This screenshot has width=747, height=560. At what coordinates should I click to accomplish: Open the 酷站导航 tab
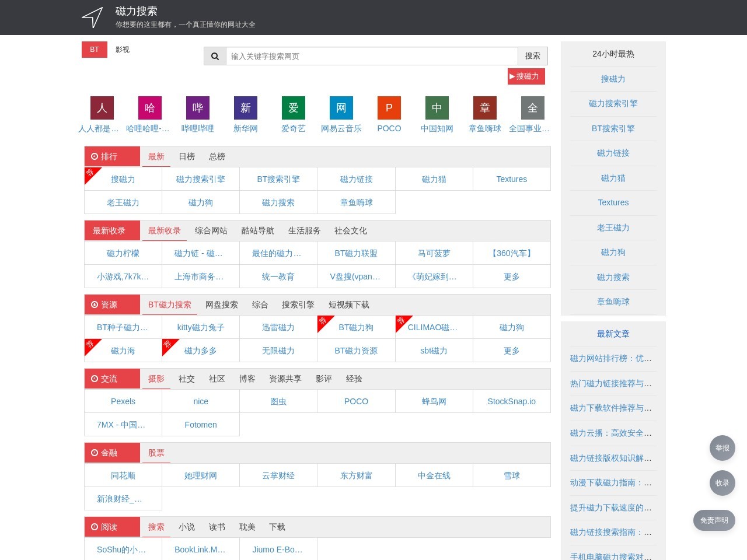(x=258, y=230)
